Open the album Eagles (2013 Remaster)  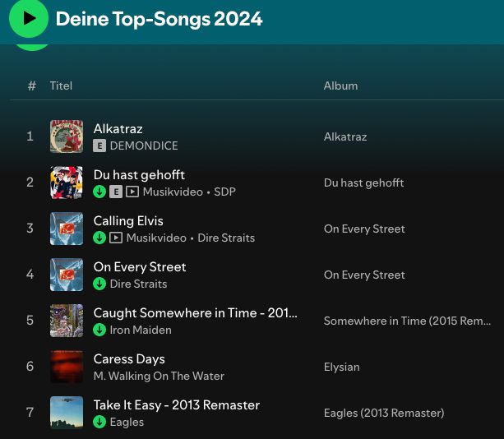coord(384,413)
